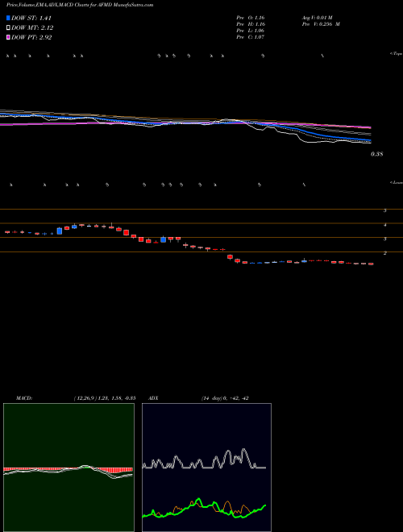Click the price axis label 2
This screenshot has height=532, width=403.
[x=385, y=253]
